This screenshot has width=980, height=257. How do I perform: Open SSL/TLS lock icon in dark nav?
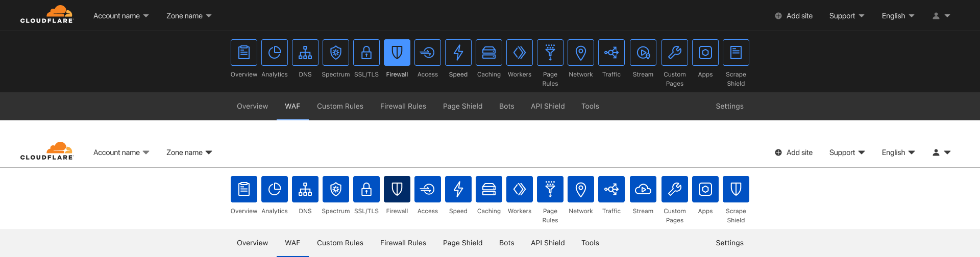pos(366,53)
